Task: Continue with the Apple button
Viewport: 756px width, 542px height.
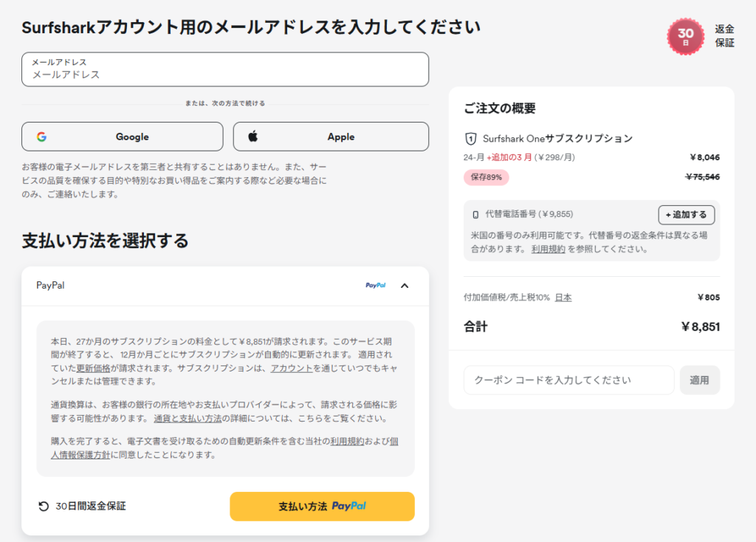Action: tap(331, 137)
